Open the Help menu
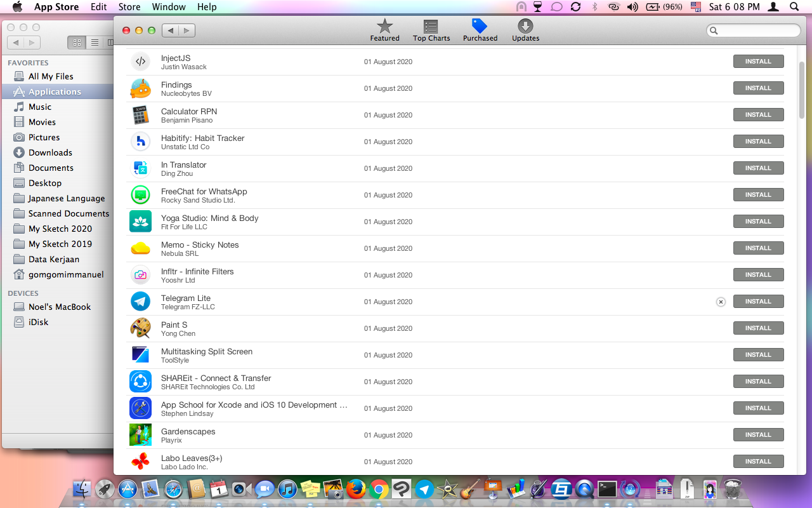Screen dimensions: 812x508 pos(207,7)
